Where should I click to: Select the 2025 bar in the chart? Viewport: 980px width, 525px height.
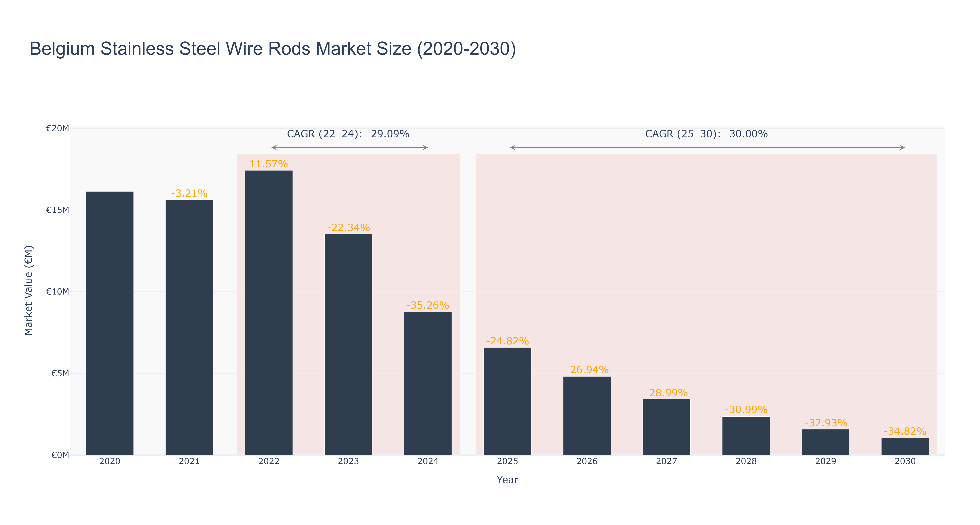(x=507, y=401)
